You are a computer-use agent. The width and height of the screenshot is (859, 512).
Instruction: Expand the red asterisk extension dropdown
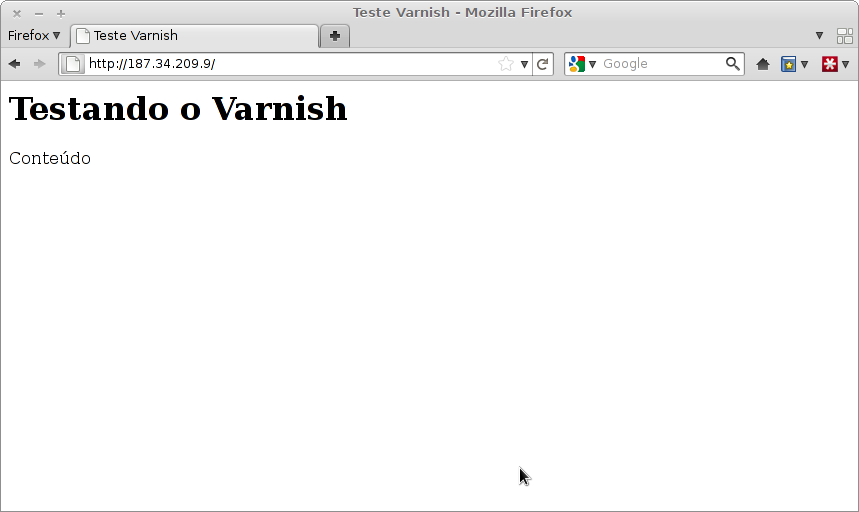click(x=845, y=64)
